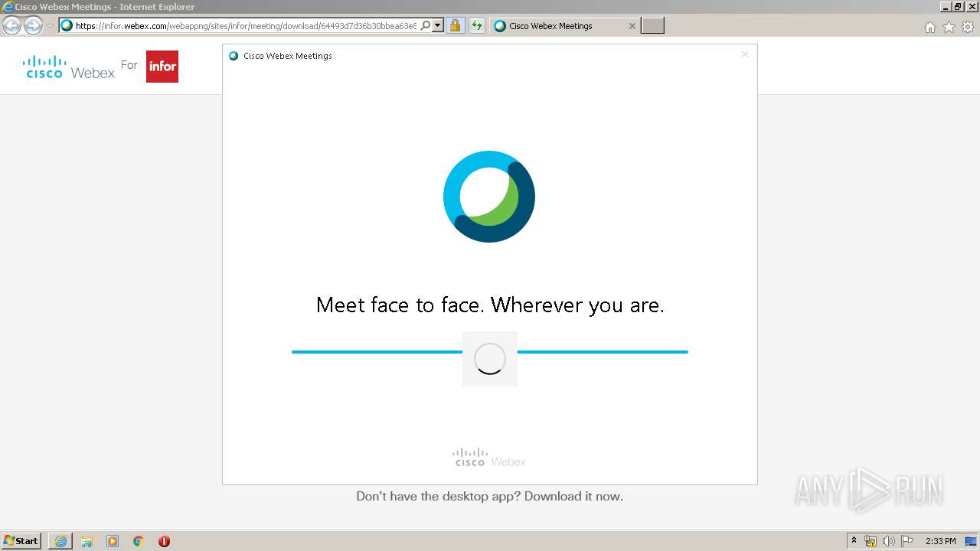Click the Action Center flag icon
Viewport: 980px width, 551px height.
(x=907, y=541)
